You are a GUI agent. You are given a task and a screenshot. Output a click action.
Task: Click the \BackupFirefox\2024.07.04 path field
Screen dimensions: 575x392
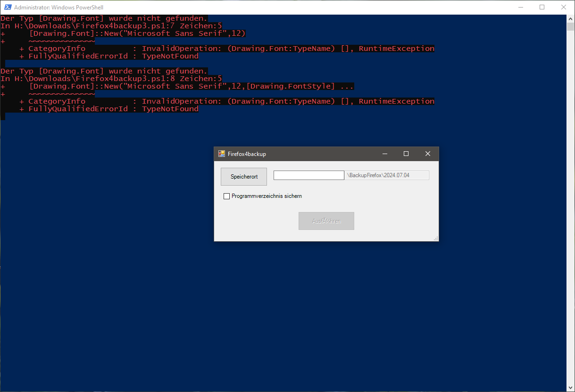(x=387, y=175)
